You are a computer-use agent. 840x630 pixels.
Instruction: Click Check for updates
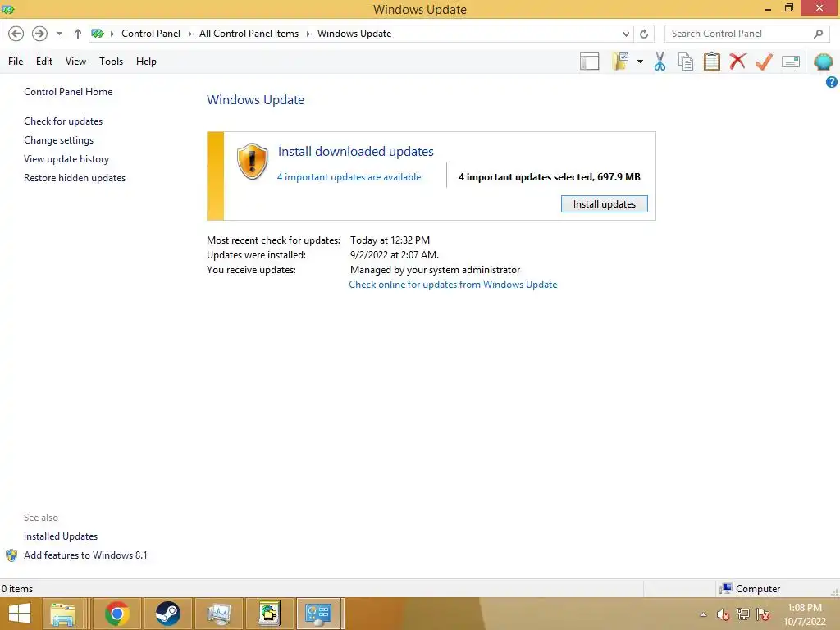(63, 121)
